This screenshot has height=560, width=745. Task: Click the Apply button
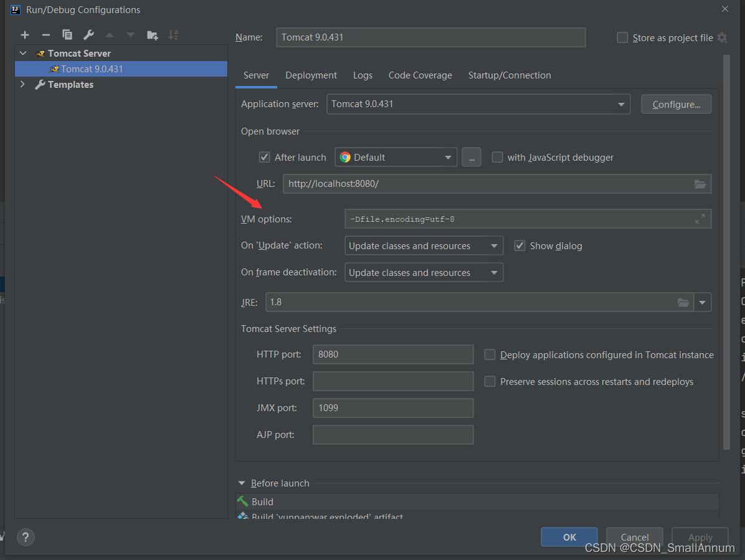700,537
